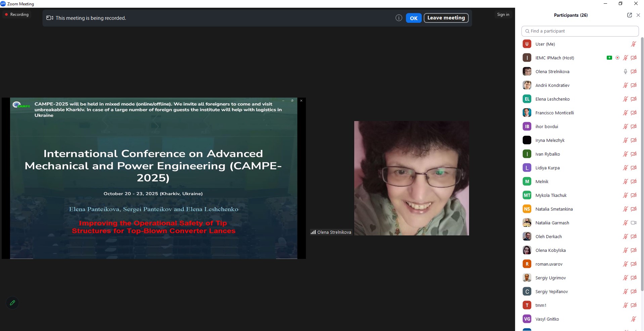Click the recording indicator icon beside IEMC IPMach
This screenshot has width=644, height=331.
617,58
